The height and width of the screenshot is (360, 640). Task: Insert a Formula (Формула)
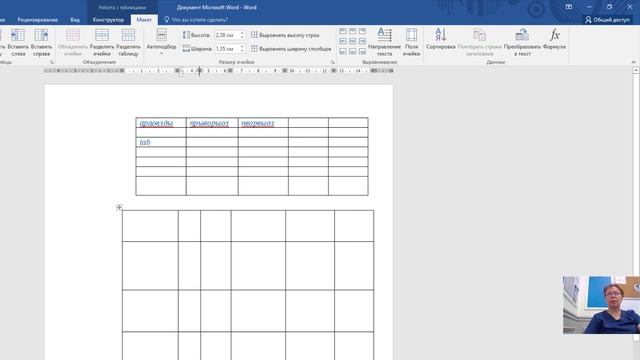554,39
